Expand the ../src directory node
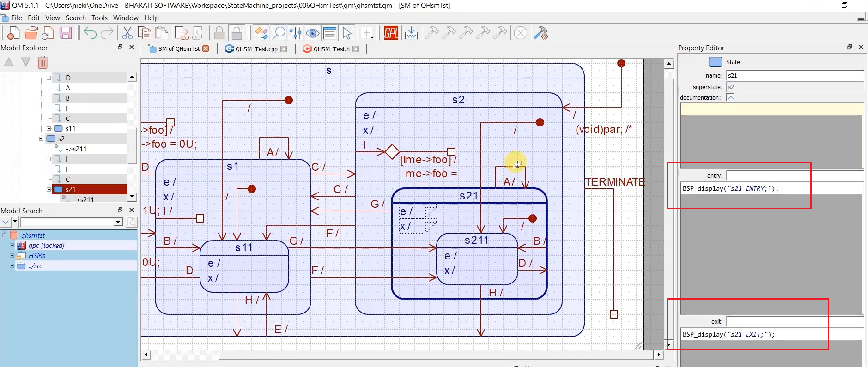 pos(12,266)
